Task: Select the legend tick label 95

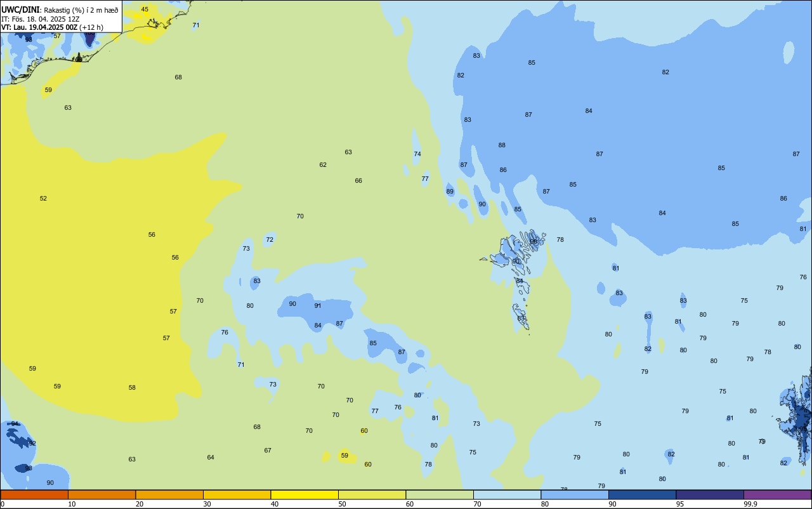Action: 680,504
